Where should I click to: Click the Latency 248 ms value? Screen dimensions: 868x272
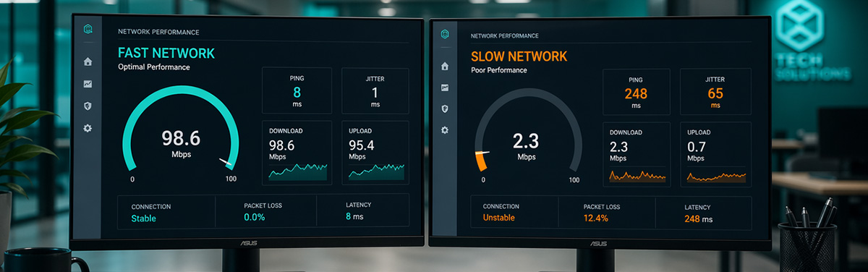(698, 218)
